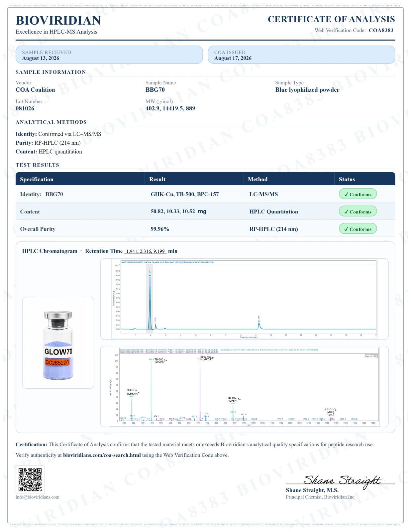Click the Method column header
Viewport: 411px width, 532px height.
257,179
